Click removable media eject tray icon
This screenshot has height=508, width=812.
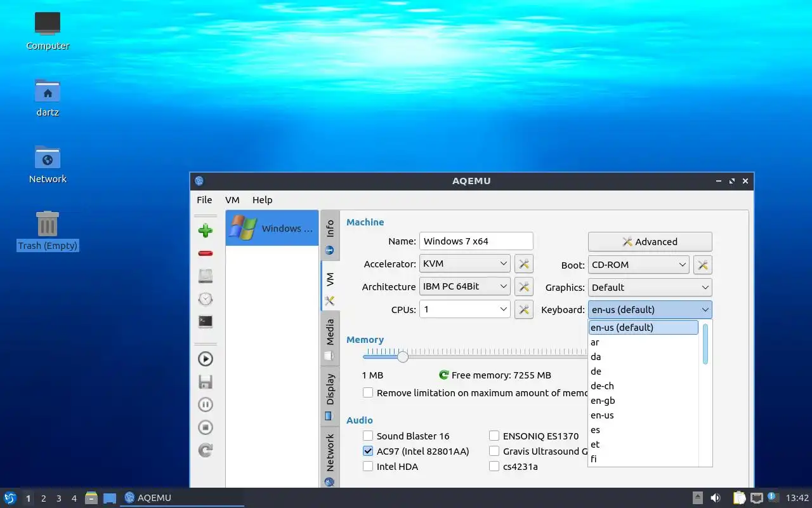coord(697,498)
